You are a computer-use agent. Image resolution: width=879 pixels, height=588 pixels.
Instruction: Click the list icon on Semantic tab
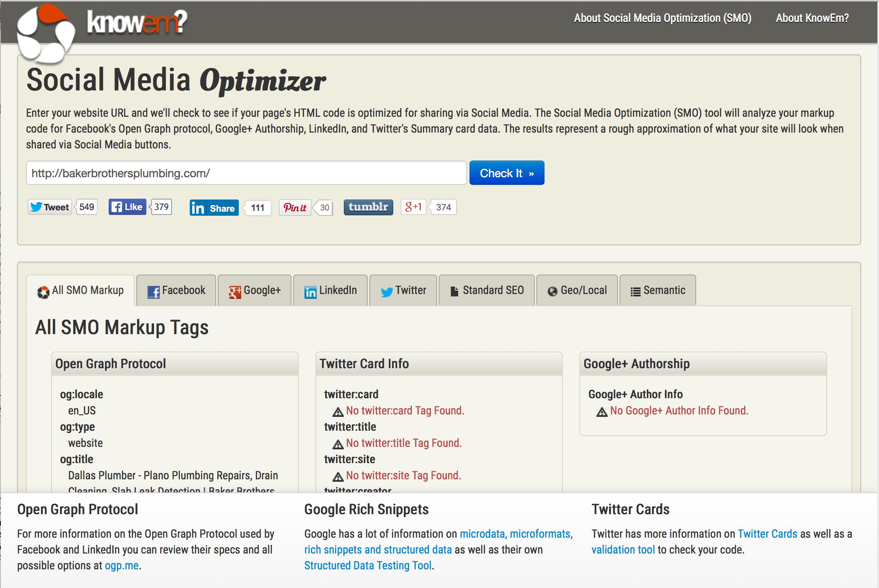635,292
